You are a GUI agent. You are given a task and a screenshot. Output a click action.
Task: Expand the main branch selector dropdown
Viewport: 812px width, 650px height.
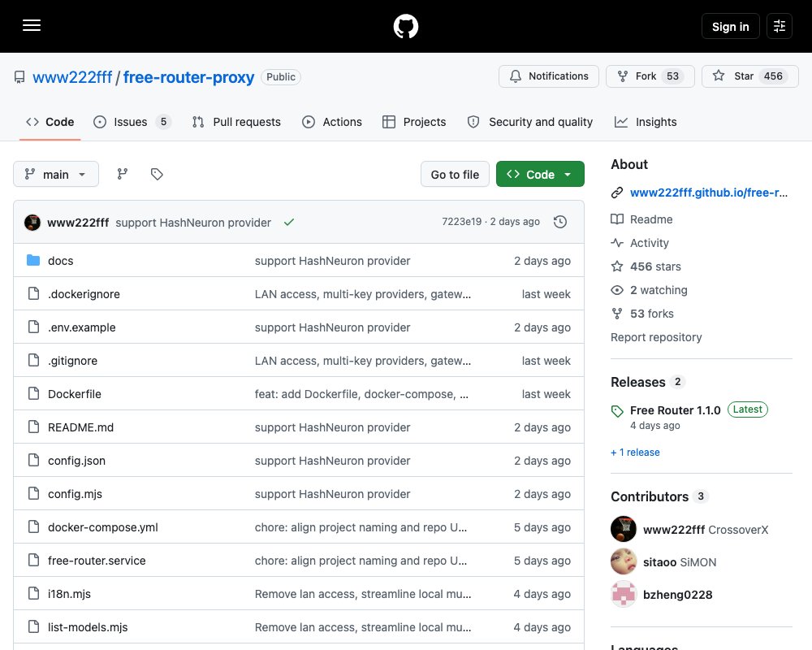[x=56, y=174]
